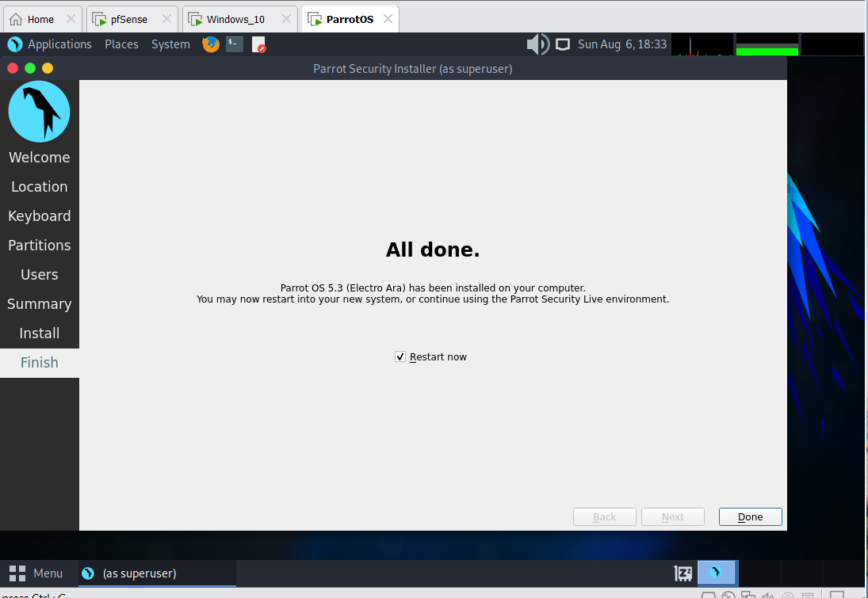This screenshot has height=598, width=868.
Task: Click the Back button
Action: tap(605, 516)
